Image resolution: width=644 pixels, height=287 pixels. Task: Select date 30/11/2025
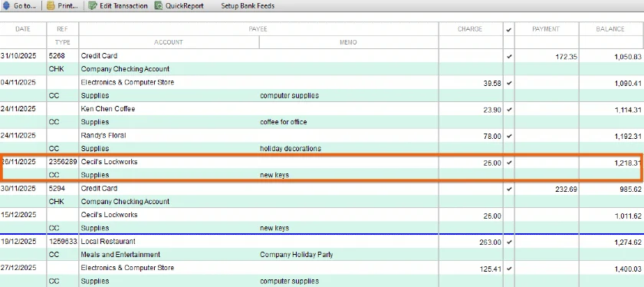point(18,188)
